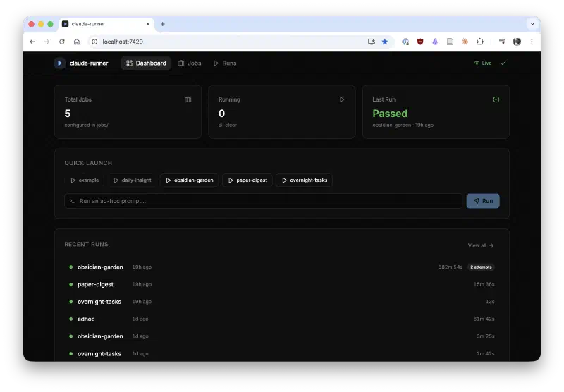Open obsidian-garden run from 1d ago
Image resolution: width=564 pixels, height=392 pixels.
click(x=281, y=336)
